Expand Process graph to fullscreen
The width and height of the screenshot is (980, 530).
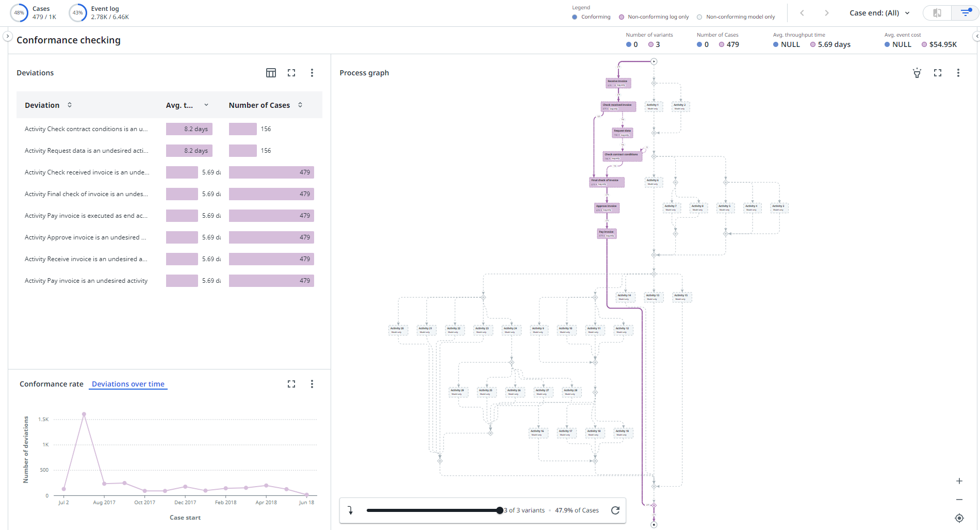tap(938, 73)
